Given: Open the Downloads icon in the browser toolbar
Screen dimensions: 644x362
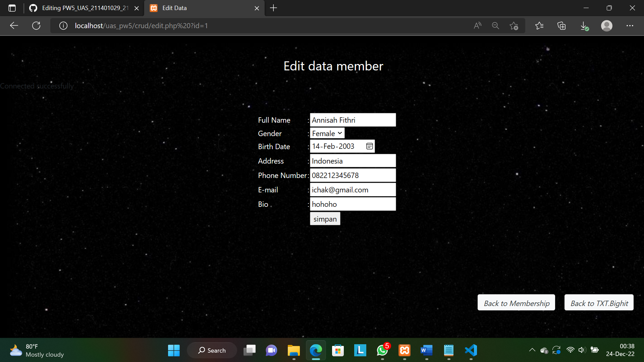Looking at the screenshot, I should (584, 25).
